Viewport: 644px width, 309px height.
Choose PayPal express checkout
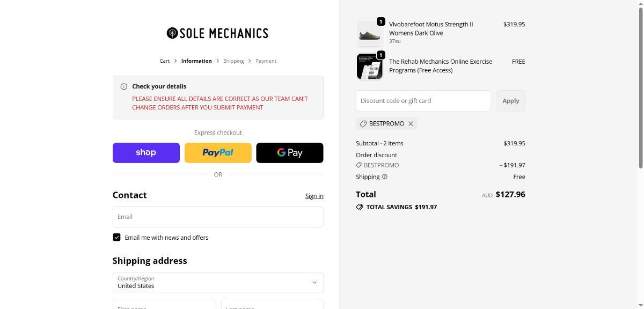point(218,153)
